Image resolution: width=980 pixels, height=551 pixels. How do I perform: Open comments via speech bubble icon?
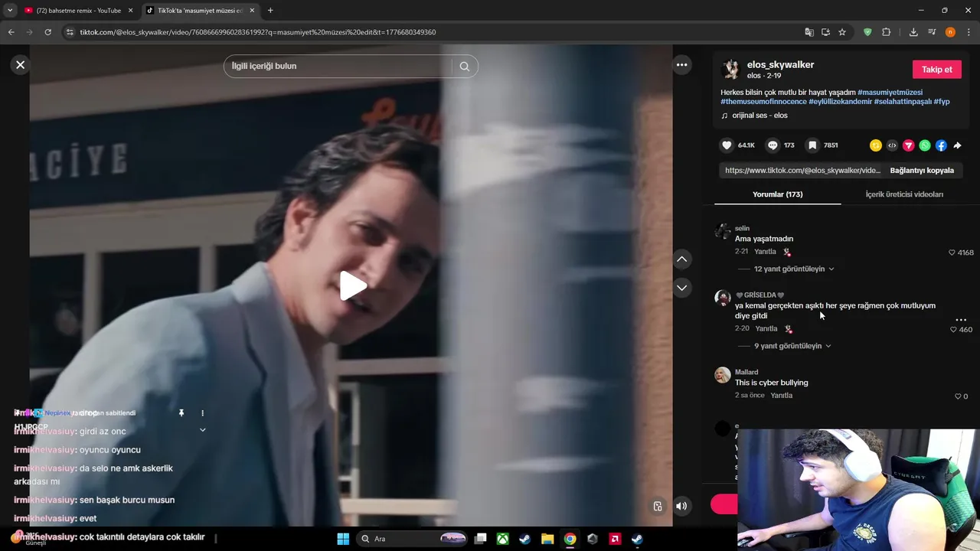click(x=773, y=145)
